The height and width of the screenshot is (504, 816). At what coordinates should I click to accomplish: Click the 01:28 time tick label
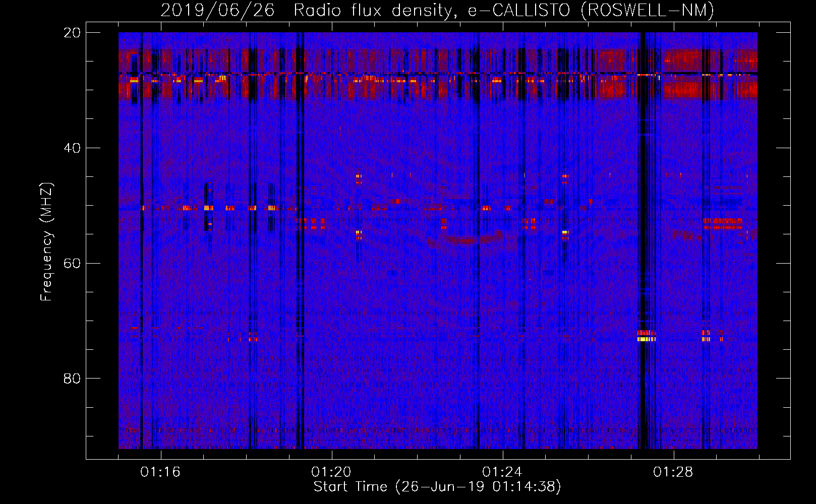click(x=673, y=472)
